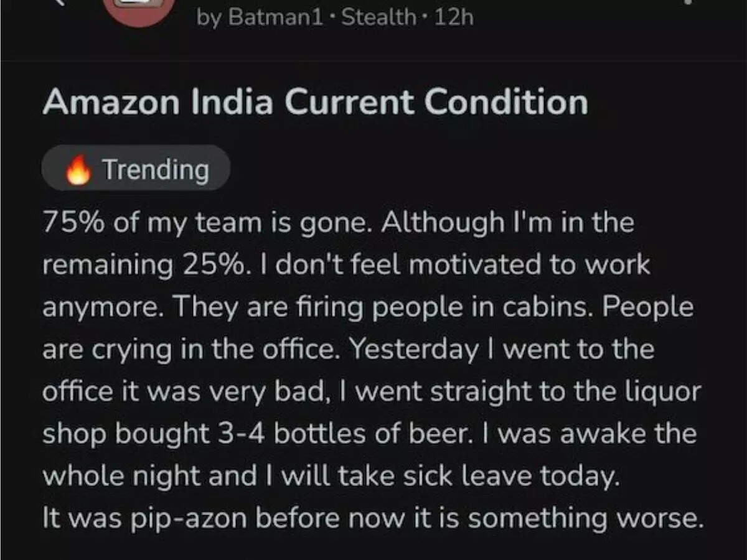Click the 12h post timestamp
This screenshot has height=560, width=747.
(454, 17)
